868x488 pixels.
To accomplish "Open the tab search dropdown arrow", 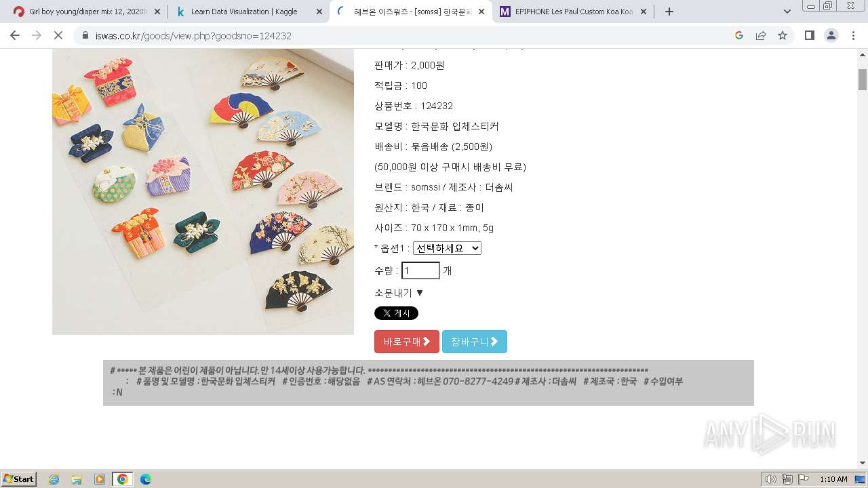I will click(787, 12).
